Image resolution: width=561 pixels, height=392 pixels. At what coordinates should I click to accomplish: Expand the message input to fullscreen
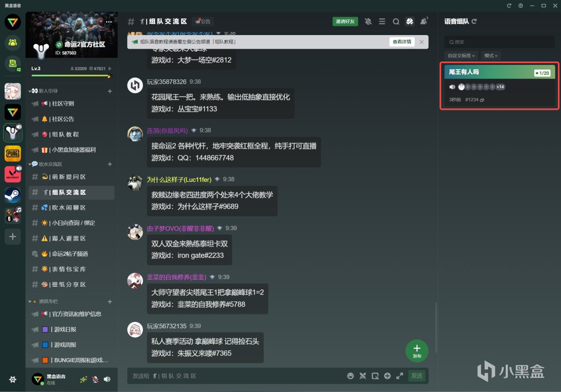pos(400,376)
